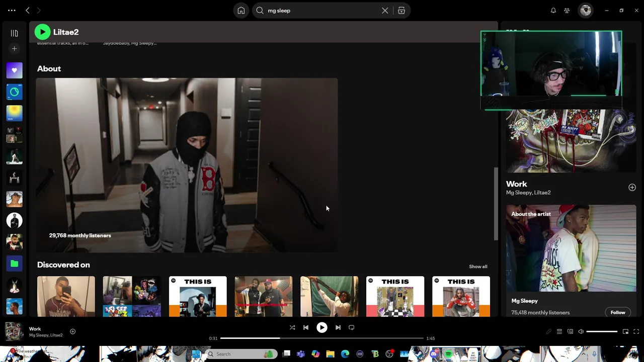Open the 'Work' title in side panel
The height and width of the screenshot is (362, 644).
[x=517, y=184]
